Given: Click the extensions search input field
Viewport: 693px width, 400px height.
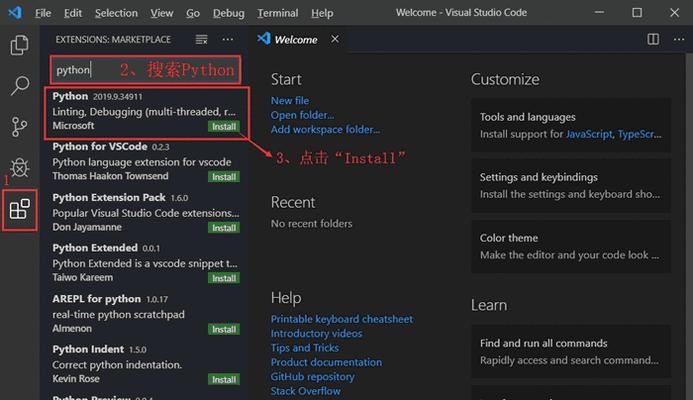Looking at the screenshot, I should (x=145, y=70).
